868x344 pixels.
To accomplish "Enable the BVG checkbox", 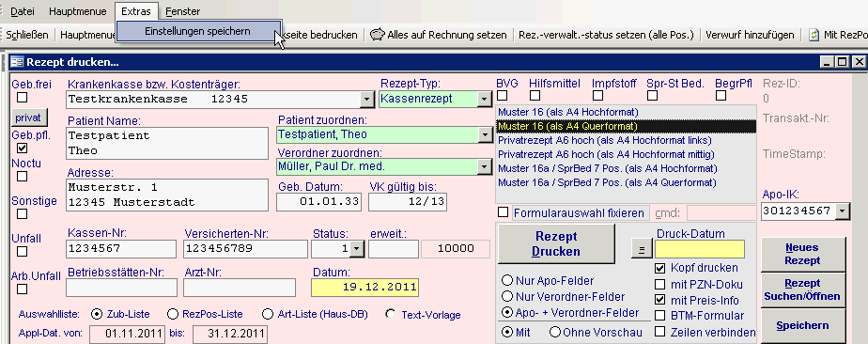I will tap(502, 95).
